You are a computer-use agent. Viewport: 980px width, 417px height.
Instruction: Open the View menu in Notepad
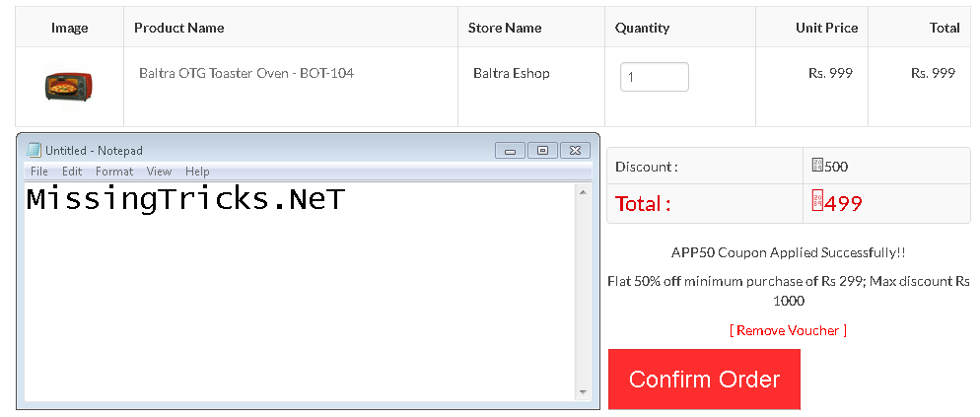pyautogui.click(x=159, y=172)
